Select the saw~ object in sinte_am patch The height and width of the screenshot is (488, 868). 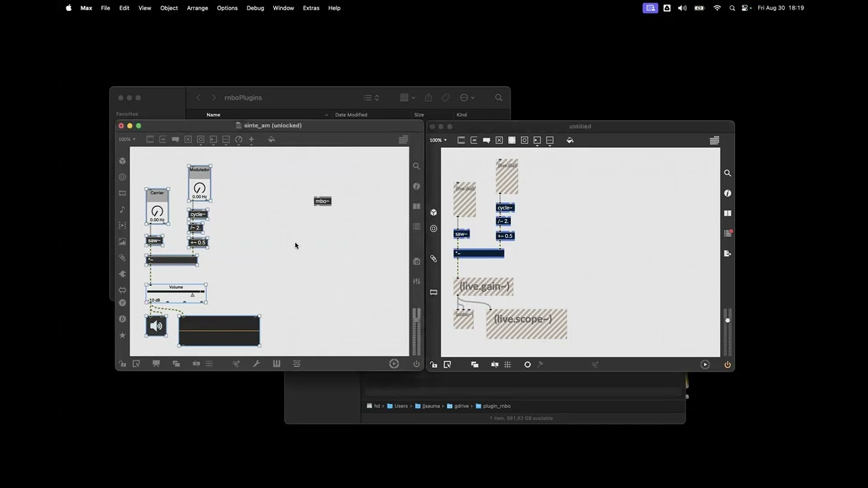pos(155,240)
